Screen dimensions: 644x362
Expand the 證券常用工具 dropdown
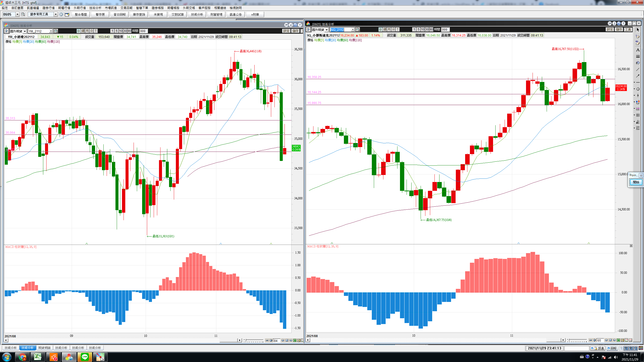click(x=56, y=15)
